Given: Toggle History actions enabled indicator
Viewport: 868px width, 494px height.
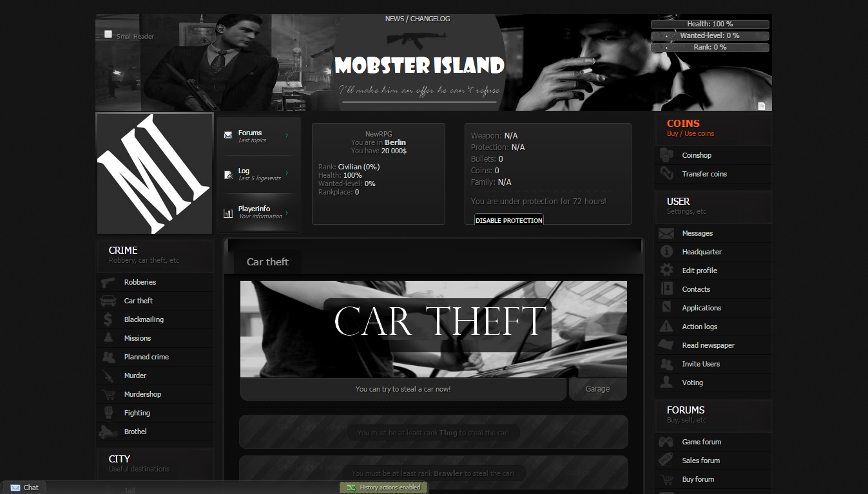Looking at the screenshot, I should click(x=383, y=488).
